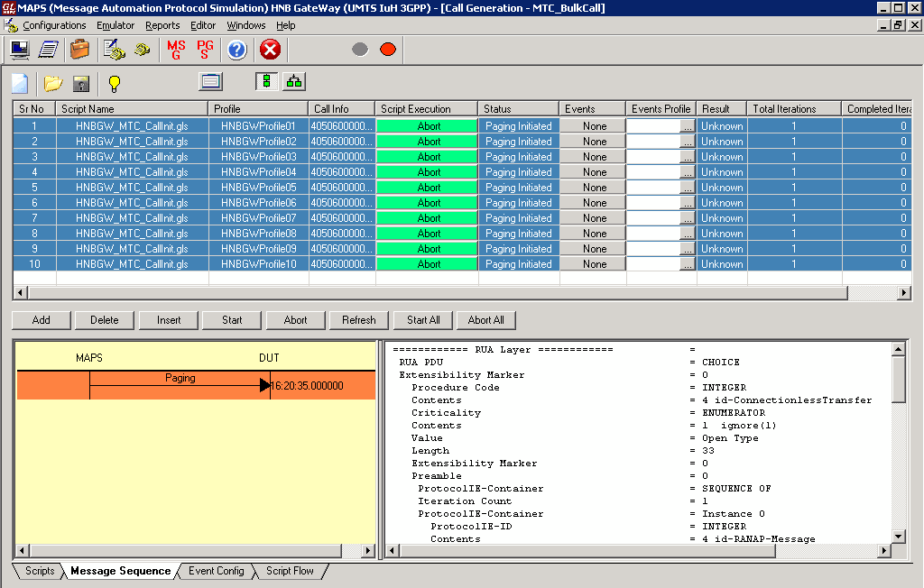The width and height of the screenshot is (924, 588).
Task: Click the save diskette icon
Action: tap(80, 84)
